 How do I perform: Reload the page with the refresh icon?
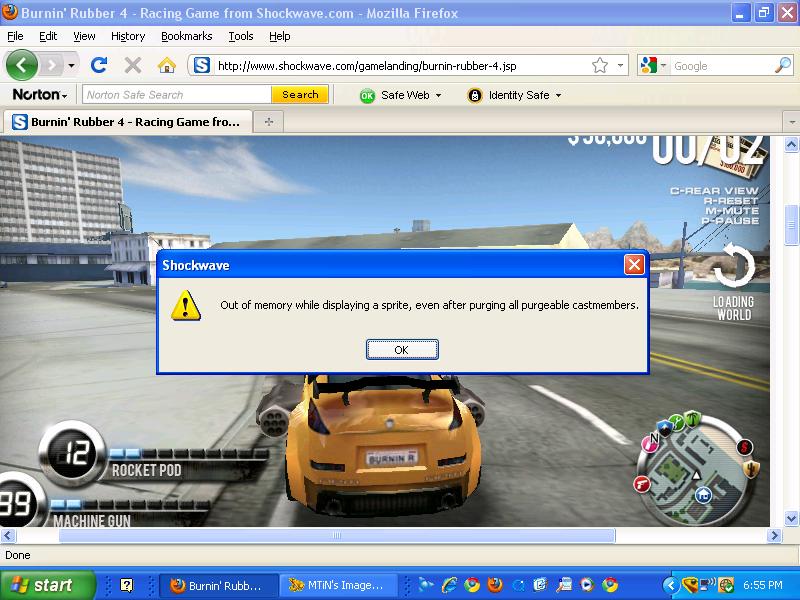pos(98,65)
